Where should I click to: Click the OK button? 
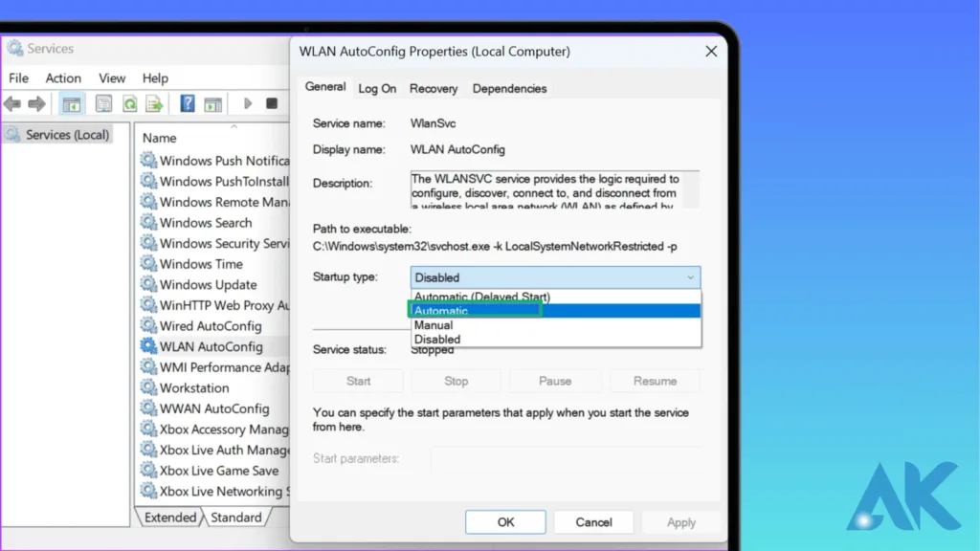point(505,522)
